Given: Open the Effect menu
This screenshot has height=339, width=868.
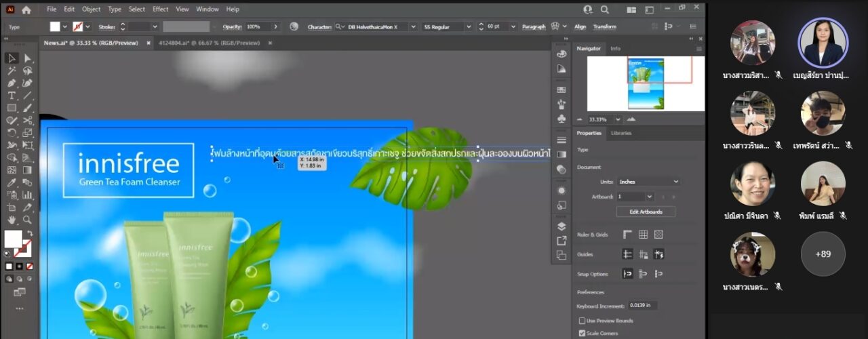Looking at the screenshot, I should point(161,9).
